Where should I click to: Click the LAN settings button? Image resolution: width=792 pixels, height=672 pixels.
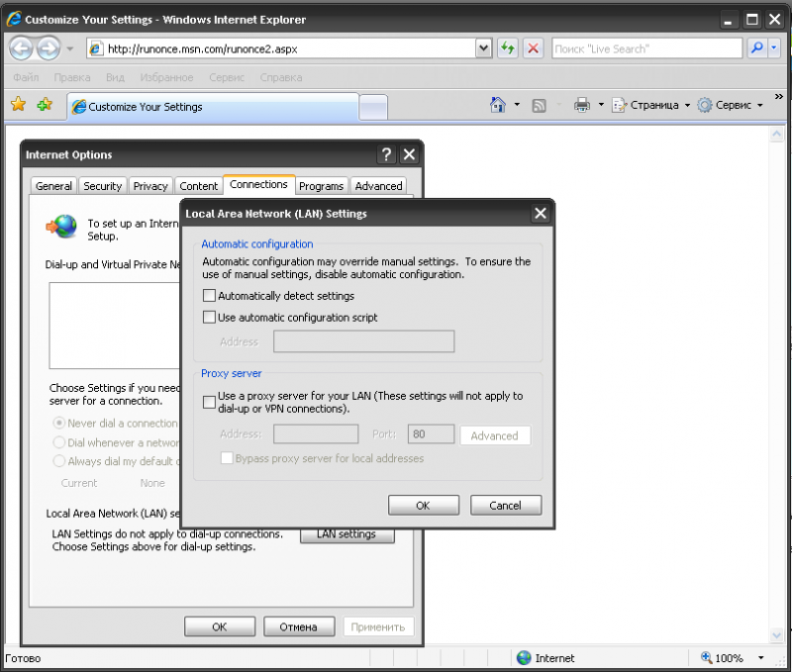pyautogui.click(x=347, y=536)
